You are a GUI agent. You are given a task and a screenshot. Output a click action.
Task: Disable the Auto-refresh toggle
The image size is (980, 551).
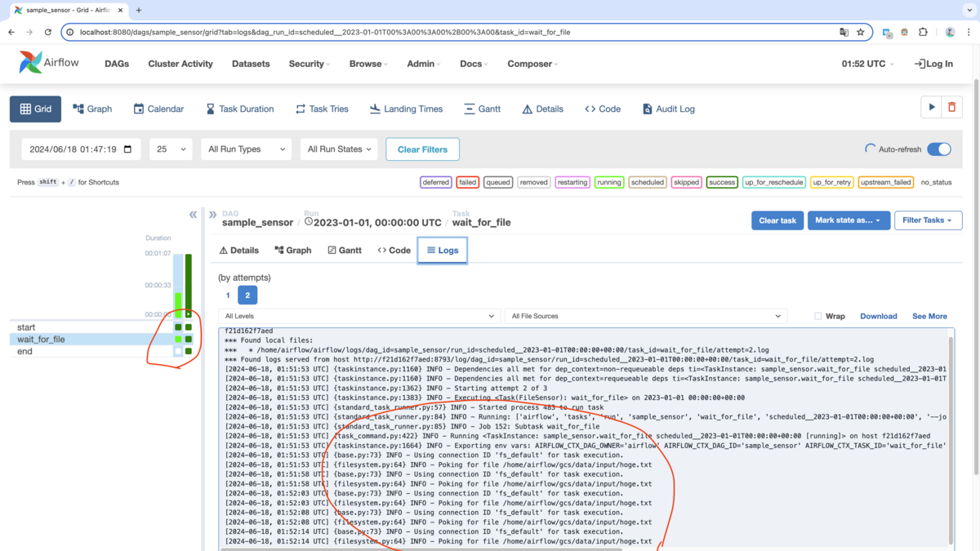(x=938, y=149)
